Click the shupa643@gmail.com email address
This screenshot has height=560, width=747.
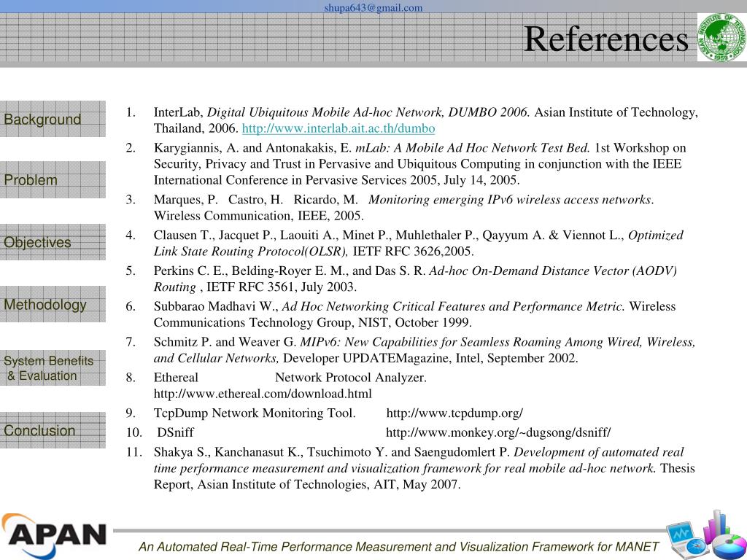click(373, 7)
